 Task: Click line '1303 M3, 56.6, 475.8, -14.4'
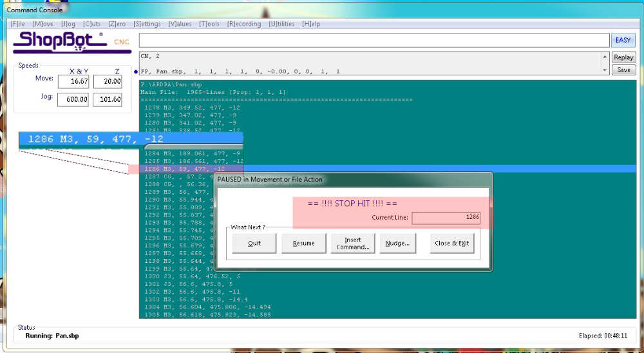pyautogui.click(x=196, y=300)
